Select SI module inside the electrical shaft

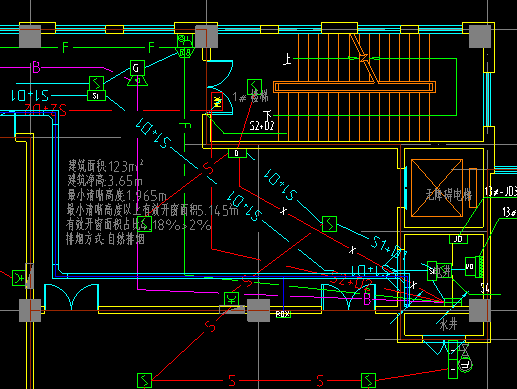(x=432, y=271)
